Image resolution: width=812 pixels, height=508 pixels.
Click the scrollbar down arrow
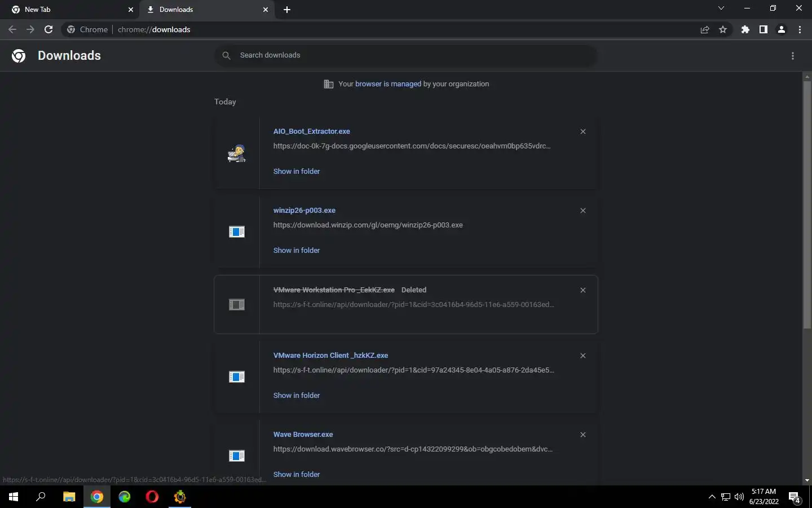coord(807,480)
